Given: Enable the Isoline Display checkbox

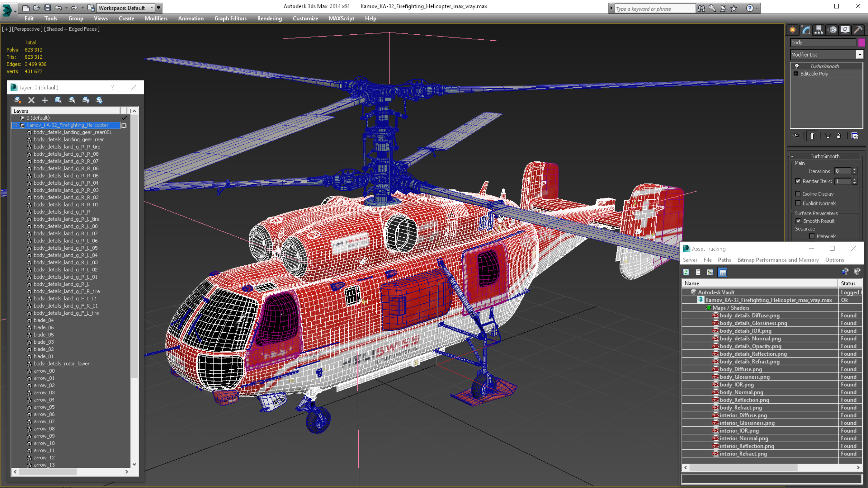Looking at the screenshot, I should (x=798, y=194).
